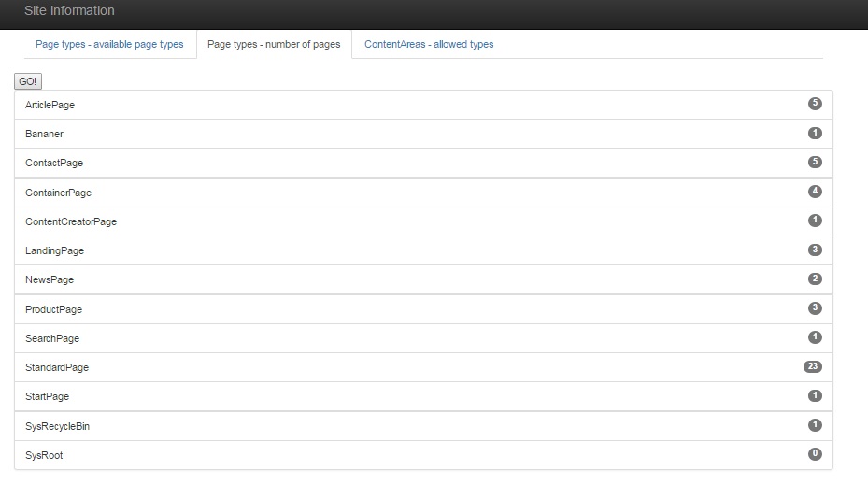Screen dimensions: 868x500
Task: Click the GO! button
Action: (x=28, y=82)
